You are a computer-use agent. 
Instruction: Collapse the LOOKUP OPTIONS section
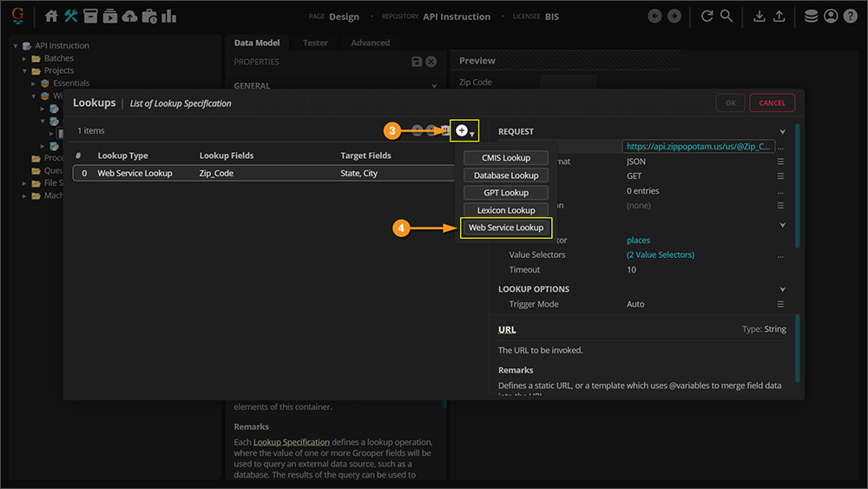782,289
